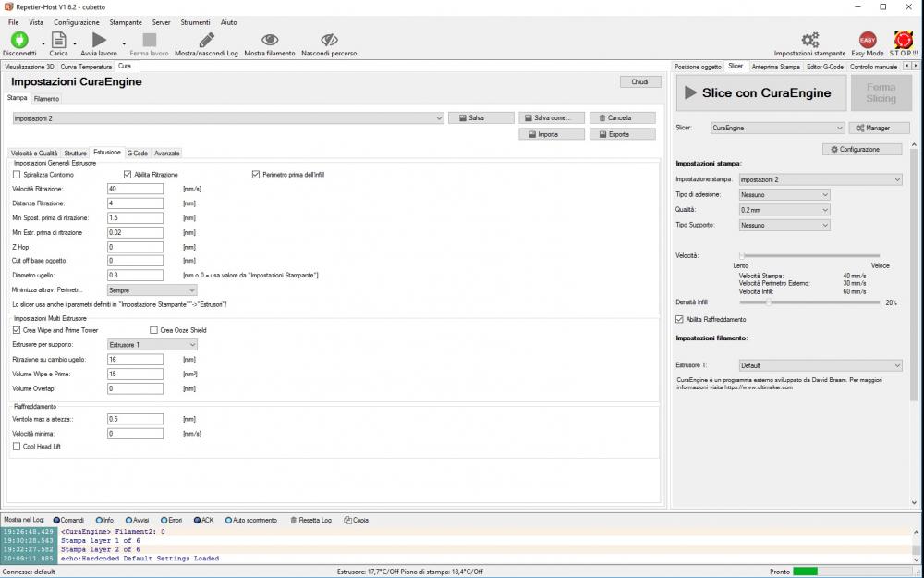Image resolution: width=924 pixels, height=578 pixels.
Task: Expand the Tipo di adesione dropdown
Action: coord(784,195)
